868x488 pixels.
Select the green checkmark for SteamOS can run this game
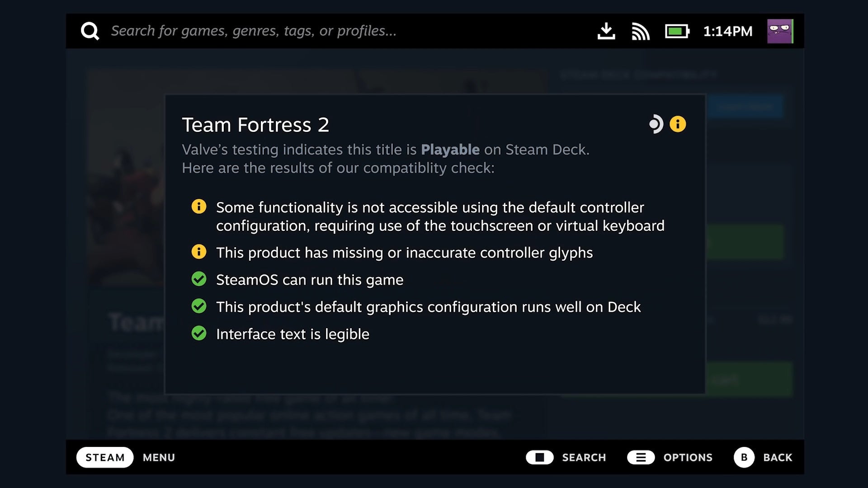click(199, 279)
